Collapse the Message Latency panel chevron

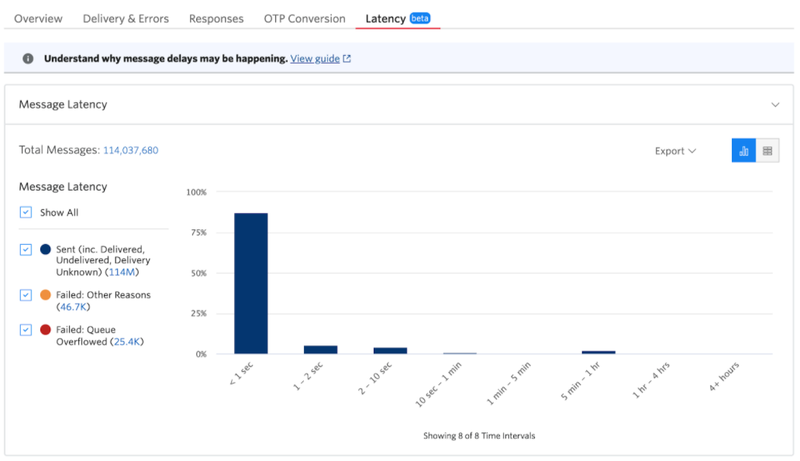coord(775,105)
